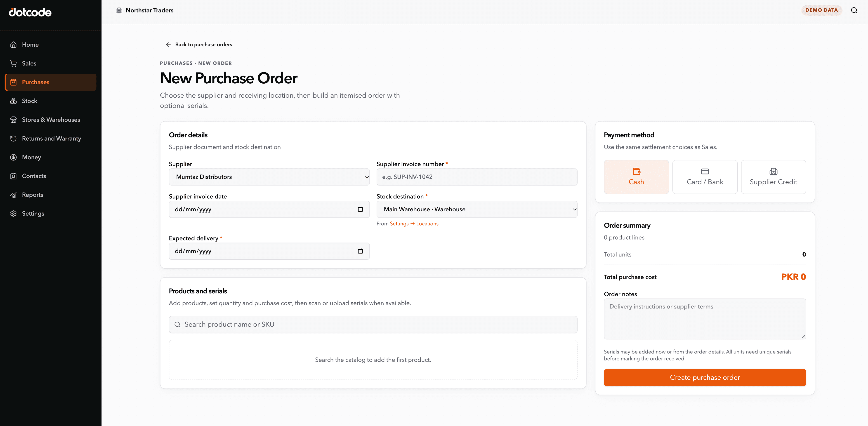
Task: Open Sales section in sidebar
Action: tap(51, 63)
